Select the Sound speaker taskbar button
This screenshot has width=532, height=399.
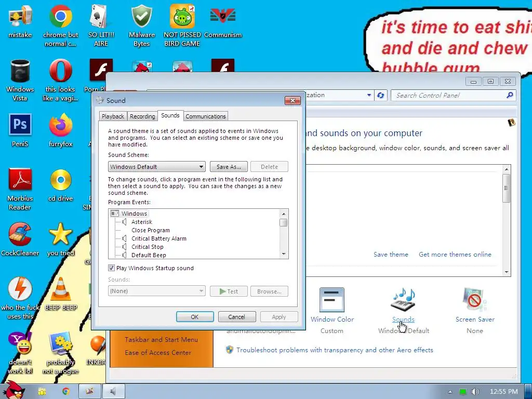[114, 392]
